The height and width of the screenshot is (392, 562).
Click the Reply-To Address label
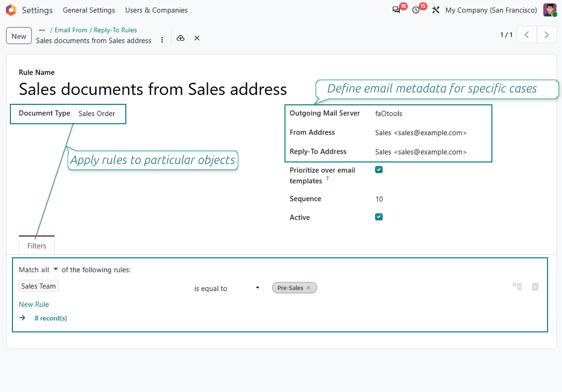(x=318, y=152)
